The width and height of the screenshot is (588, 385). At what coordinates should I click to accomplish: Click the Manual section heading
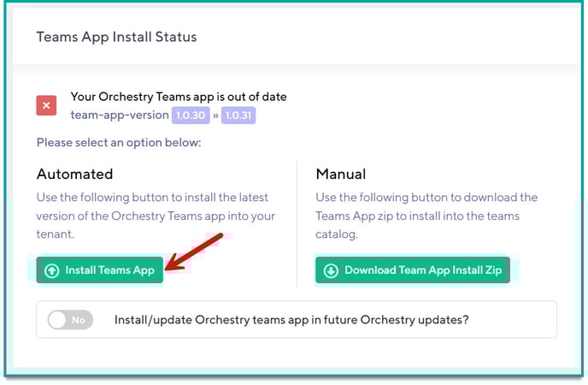point(341,174)
